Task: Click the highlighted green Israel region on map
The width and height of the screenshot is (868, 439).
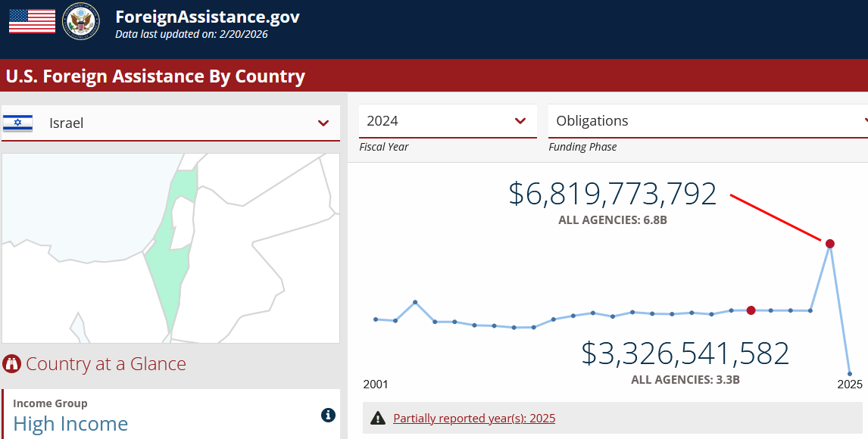Action: pos(168,272)
